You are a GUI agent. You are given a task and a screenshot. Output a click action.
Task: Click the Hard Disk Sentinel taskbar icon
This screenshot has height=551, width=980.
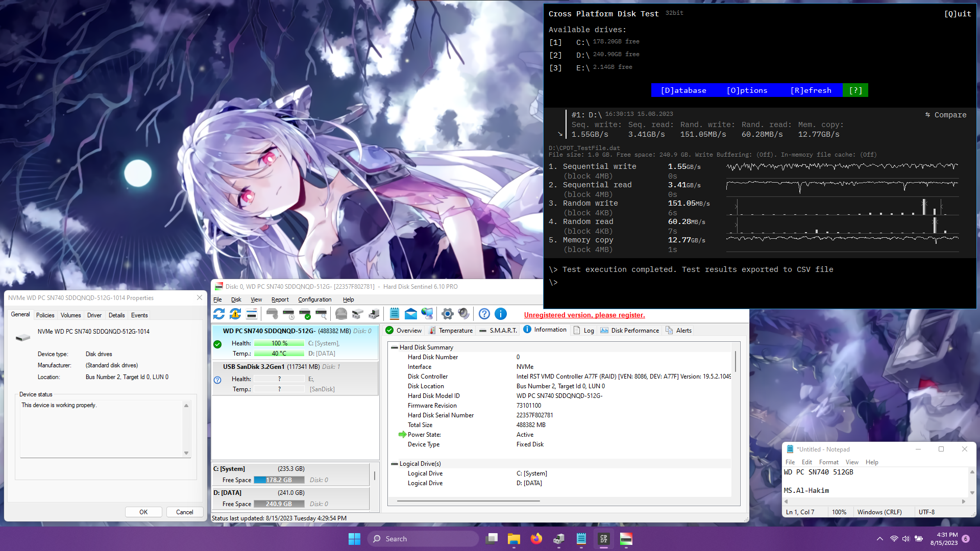pyautogui.click(x=626, y=539)
